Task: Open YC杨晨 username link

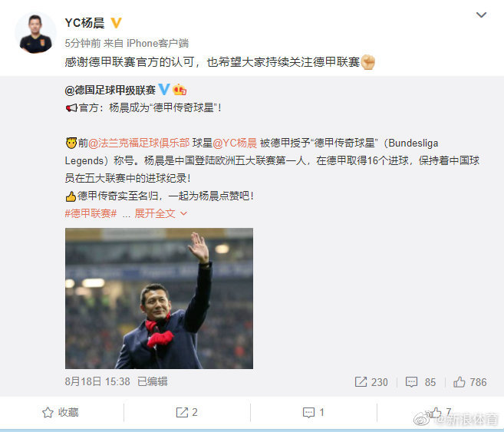Action: [84, 23]
